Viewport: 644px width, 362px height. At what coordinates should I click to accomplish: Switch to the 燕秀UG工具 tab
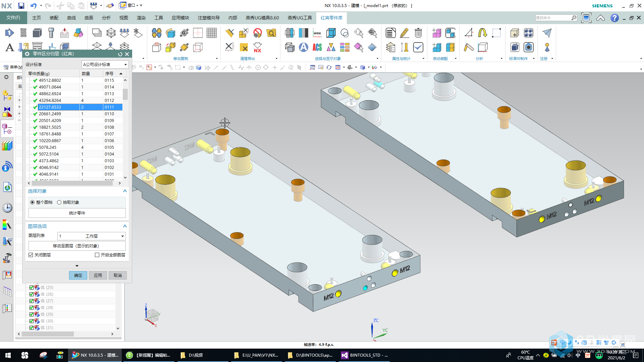[x=300, y=18]
